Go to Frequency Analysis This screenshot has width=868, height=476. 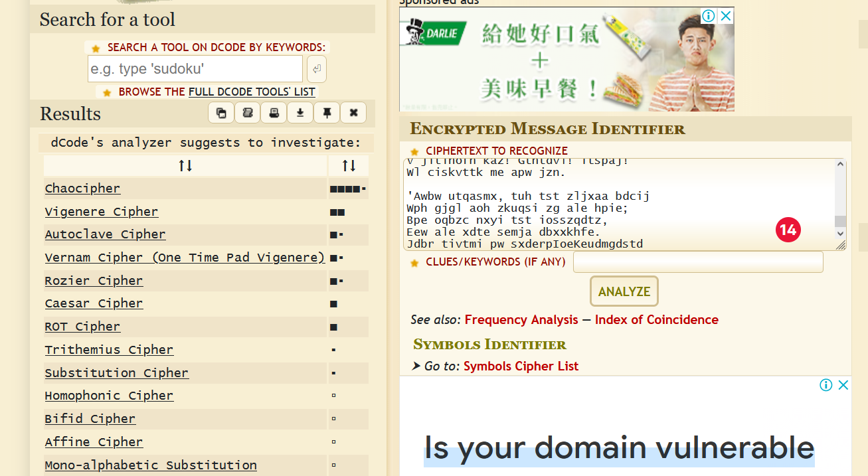(521, 320)
